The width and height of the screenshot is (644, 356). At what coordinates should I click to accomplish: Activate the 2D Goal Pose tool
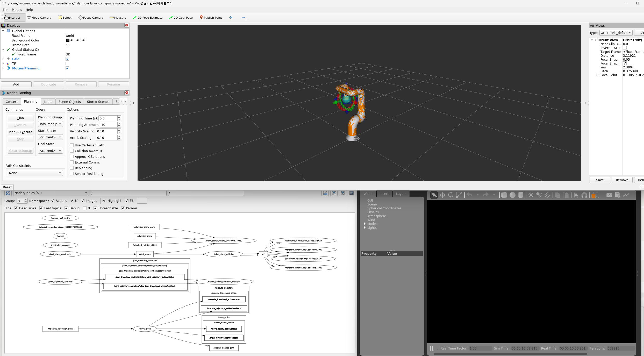click(181, 17)
